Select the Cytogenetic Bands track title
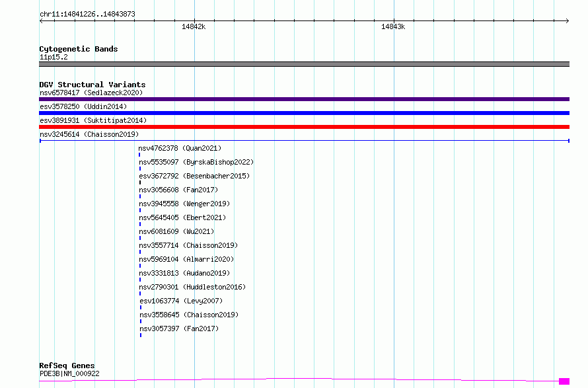The height and width of the screenshot is (388, 588). coord(79,49)
